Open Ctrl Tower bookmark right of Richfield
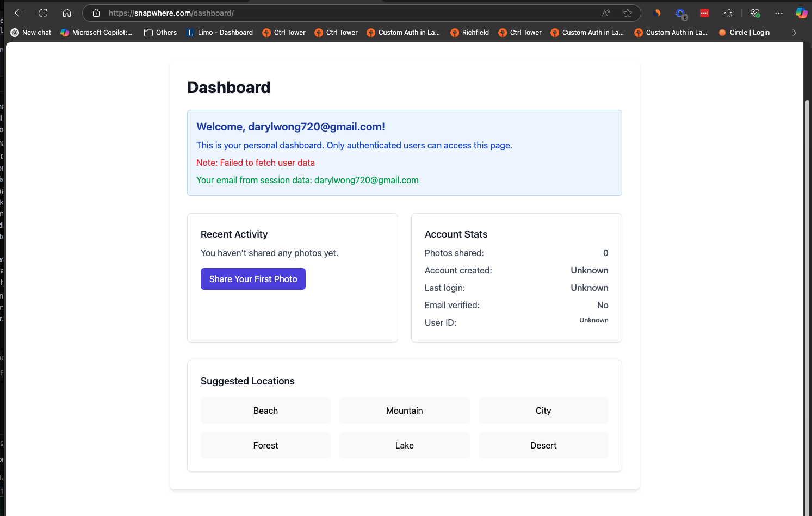 coord(520,33)
